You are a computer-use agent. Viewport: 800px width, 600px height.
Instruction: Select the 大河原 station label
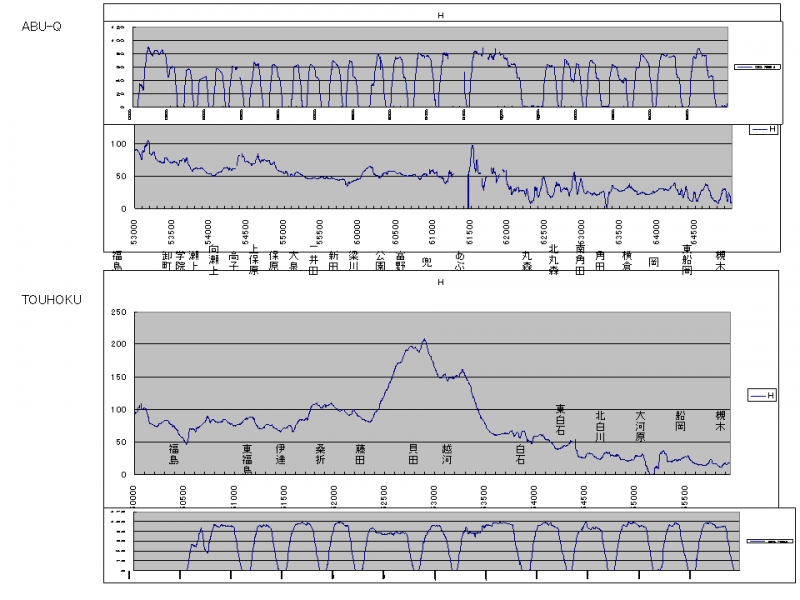click(x=640, y=425)
